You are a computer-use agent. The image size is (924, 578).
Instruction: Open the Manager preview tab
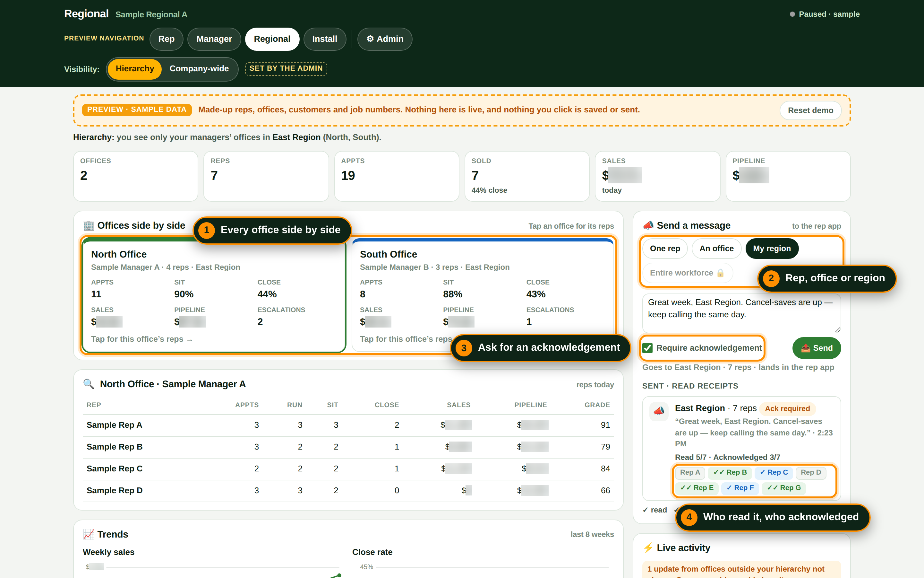(214, 39)
